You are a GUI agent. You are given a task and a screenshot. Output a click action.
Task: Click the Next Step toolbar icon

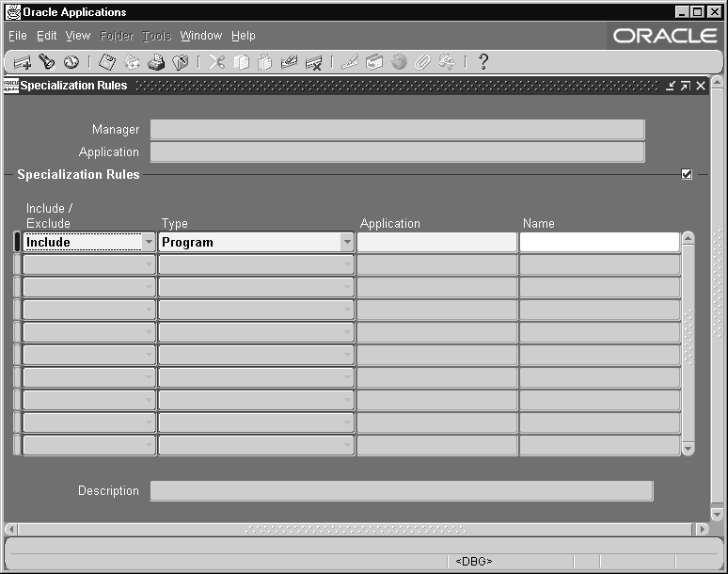click(x=132, y=62)
